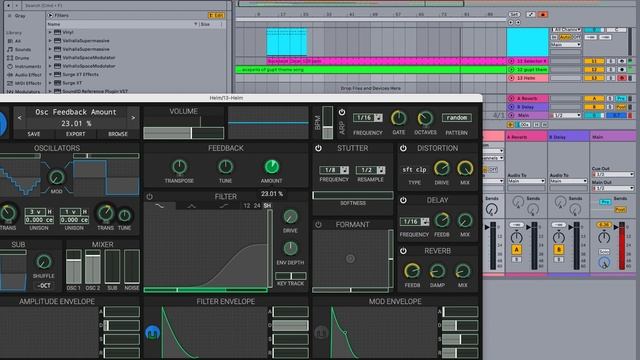Open the Cue Out dropdown

[612, 174]
